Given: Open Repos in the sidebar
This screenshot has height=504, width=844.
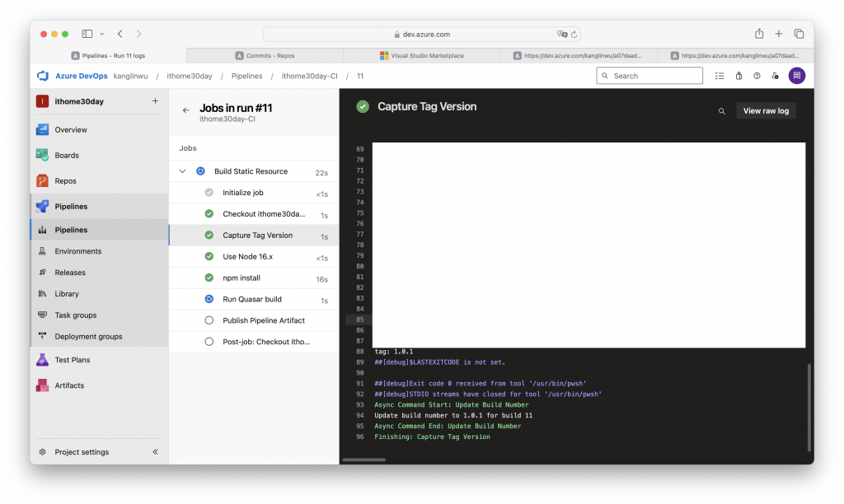Looking at the screenshot, I should (100, 180).
